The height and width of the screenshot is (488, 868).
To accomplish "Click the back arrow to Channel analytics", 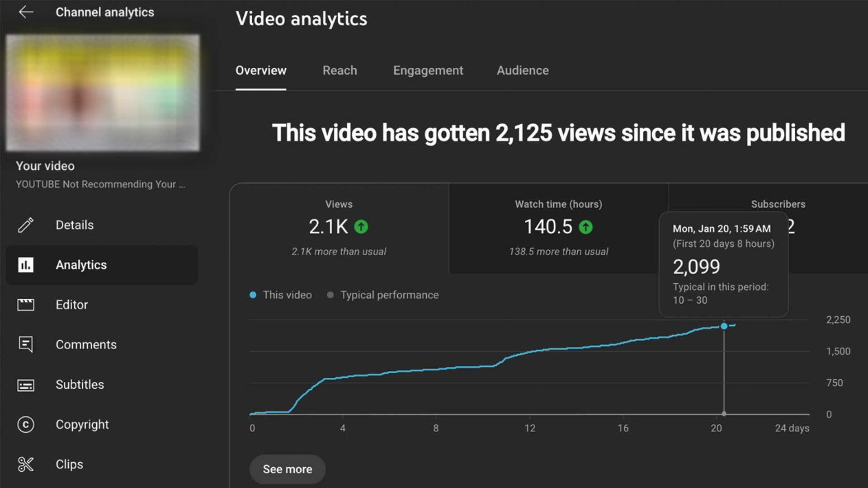I will coord(26,12).
